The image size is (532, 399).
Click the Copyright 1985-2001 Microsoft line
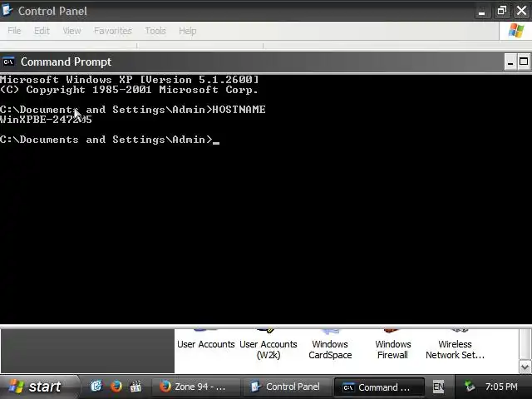click(x=129, y=90)
